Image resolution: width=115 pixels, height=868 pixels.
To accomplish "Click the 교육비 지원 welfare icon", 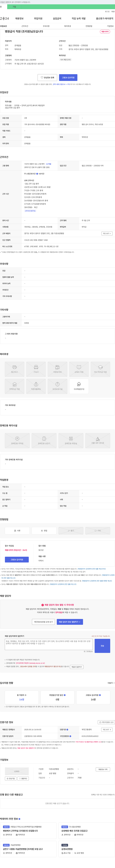I will pos(79,369).
